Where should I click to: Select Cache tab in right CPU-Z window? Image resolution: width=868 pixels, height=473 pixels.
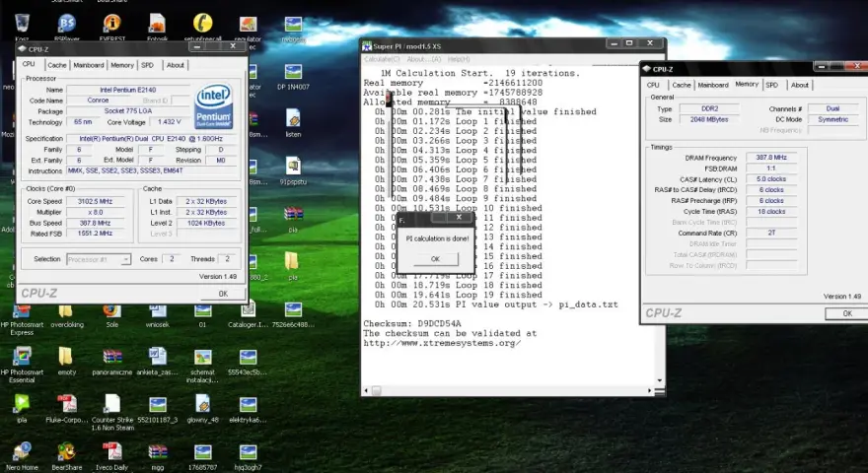point(682,85)
